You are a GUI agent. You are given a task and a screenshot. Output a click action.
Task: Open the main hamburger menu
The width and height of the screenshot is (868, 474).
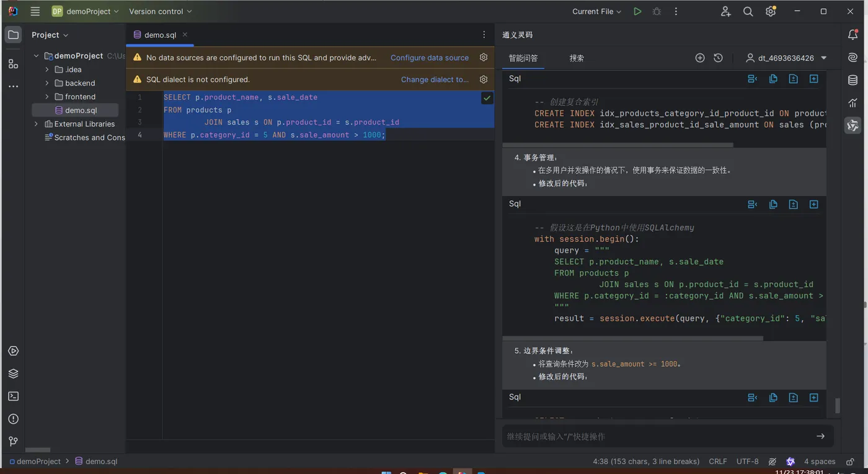[x=35, y=11]
